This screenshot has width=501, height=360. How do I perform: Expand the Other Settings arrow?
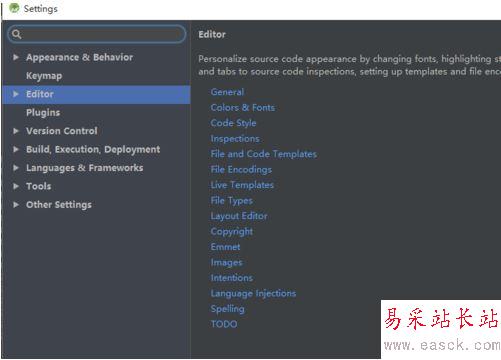click(16, 205)
